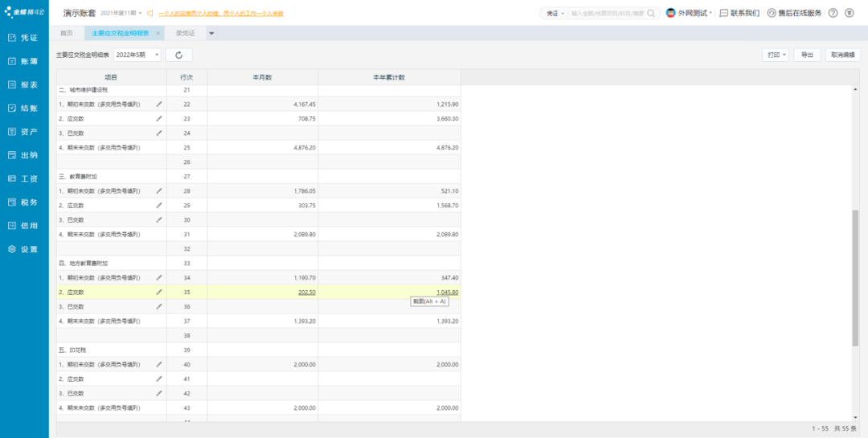Click the scrollbar up arrow
The height and width of the screenshot is (438, 868).
pyautogui.click(x=856, y=89)
